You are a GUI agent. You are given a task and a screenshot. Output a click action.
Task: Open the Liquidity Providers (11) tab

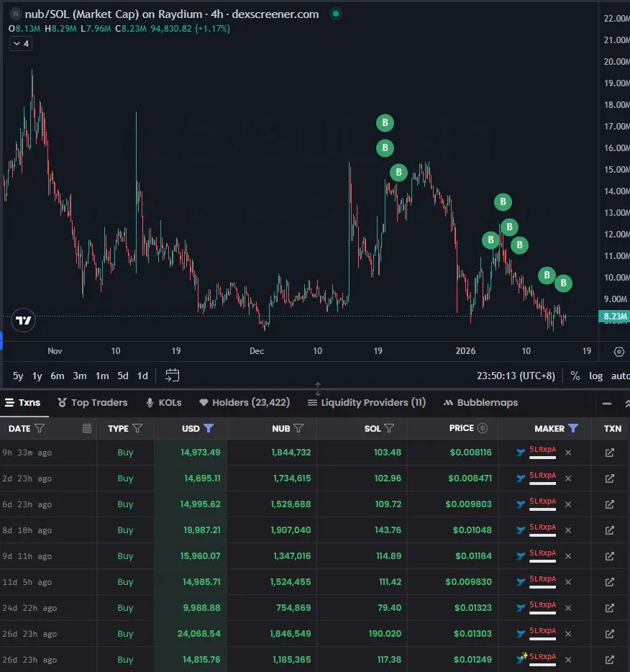367,402
